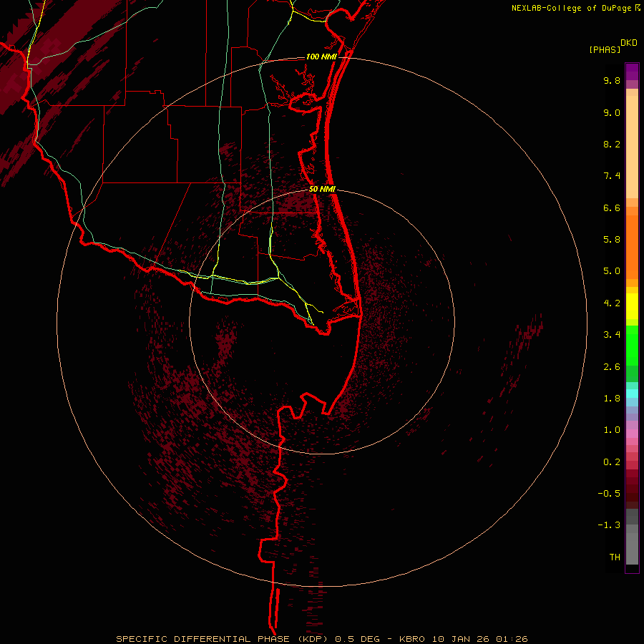Select the 3.4 legend value
Image resolution: width=644 pixels, height=644 pixels.
click(612, 335)
